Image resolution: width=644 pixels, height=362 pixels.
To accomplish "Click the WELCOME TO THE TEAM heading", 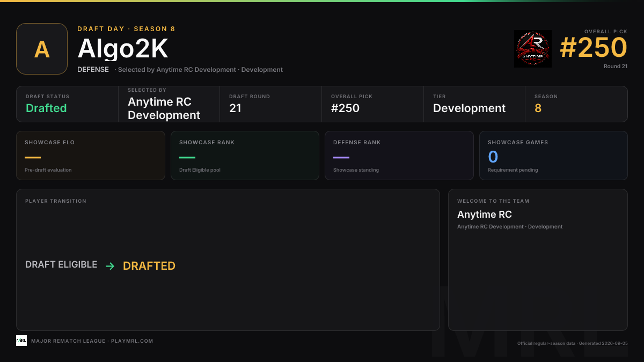I will pyautogui.click(x=493, y=201).
